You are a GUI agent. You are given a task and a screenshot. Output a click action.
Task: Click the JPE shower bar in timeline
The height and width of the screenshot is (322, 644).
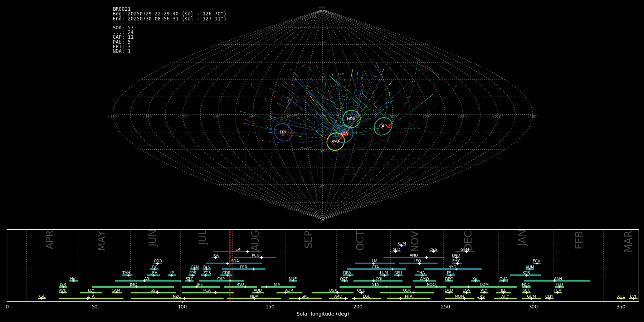pos(201,287)
